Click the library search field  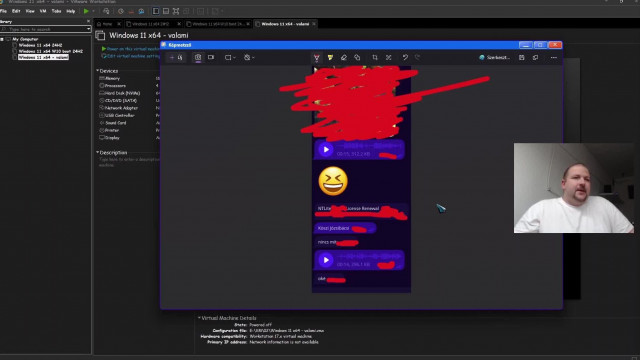pyautogui.click(x=43, y=29)
